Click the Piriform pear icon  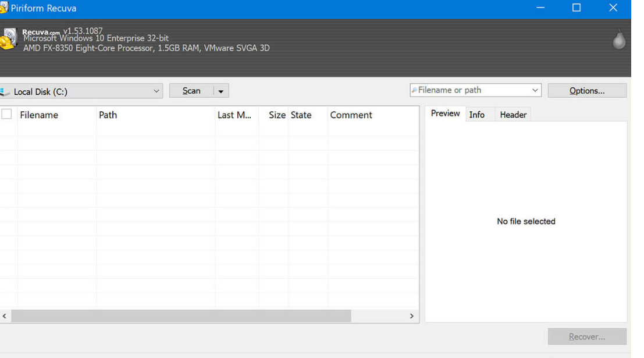click(x=620, y=40)
